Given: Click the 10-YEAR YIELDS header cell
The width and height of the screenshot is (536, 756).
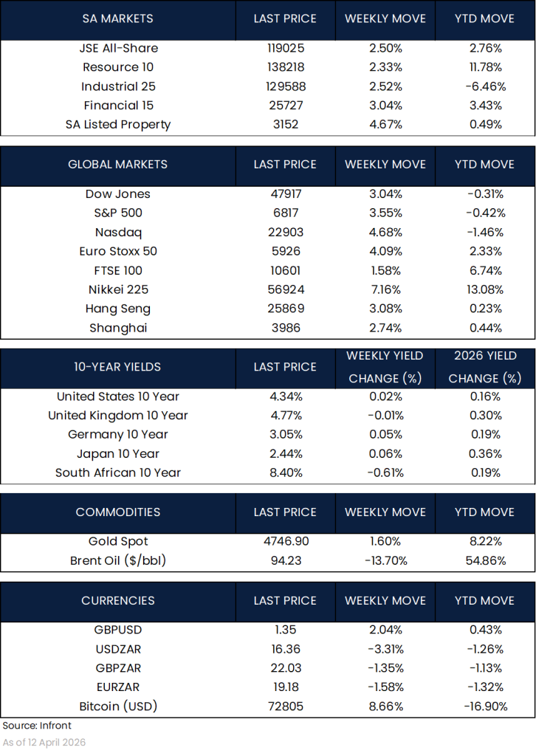Looking at the screenshot, I should click(118, 367).
